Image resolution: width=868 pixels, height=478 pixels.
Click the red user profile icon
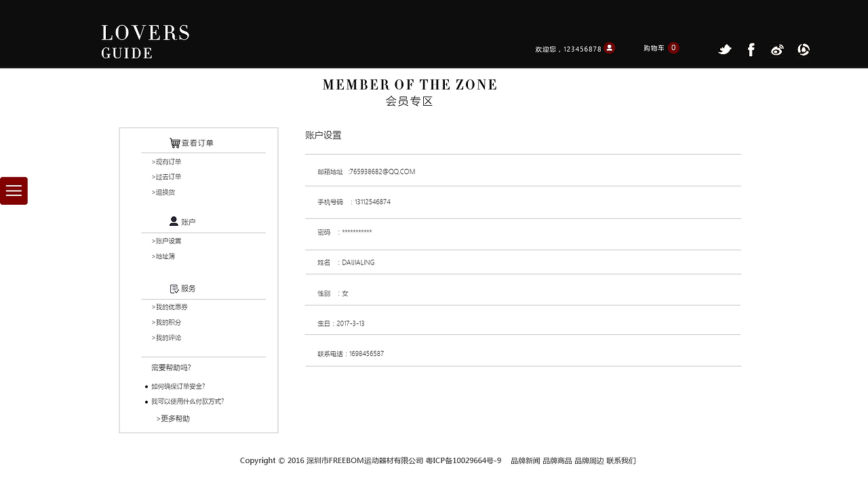tap(610, 48)
